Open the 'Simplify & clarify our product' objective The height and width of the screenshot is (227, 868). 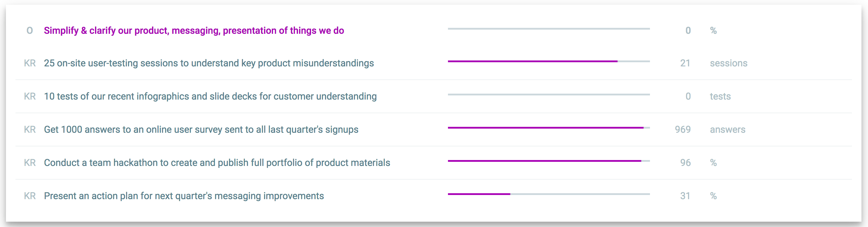coord(194,31)
